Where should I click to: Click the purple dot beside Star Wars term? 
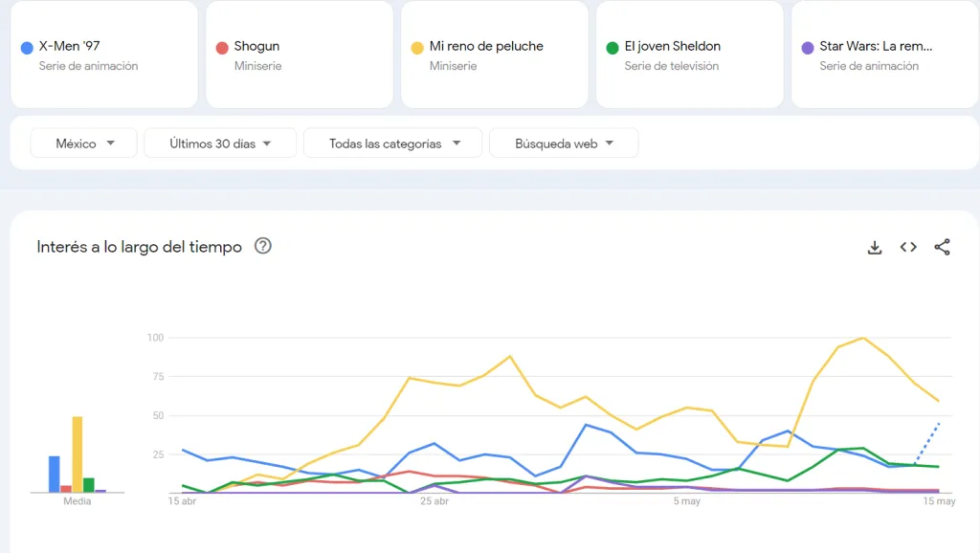(x=808, y=48)
